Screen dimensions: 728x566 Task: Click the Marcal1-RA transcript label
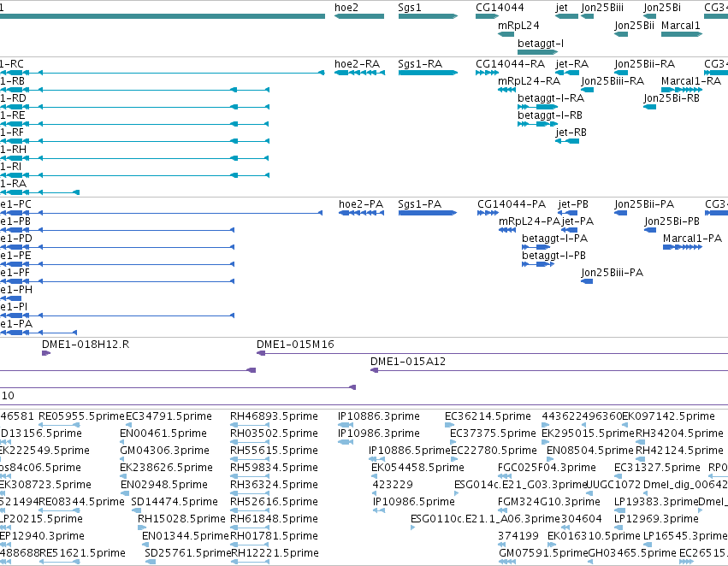click(x=691, y=80)
